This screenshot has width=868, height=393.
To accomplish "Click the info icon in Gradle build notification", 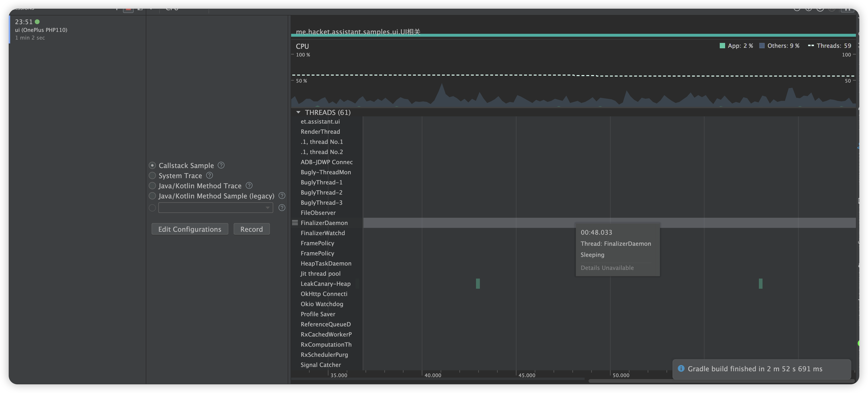I will point(681,368).
